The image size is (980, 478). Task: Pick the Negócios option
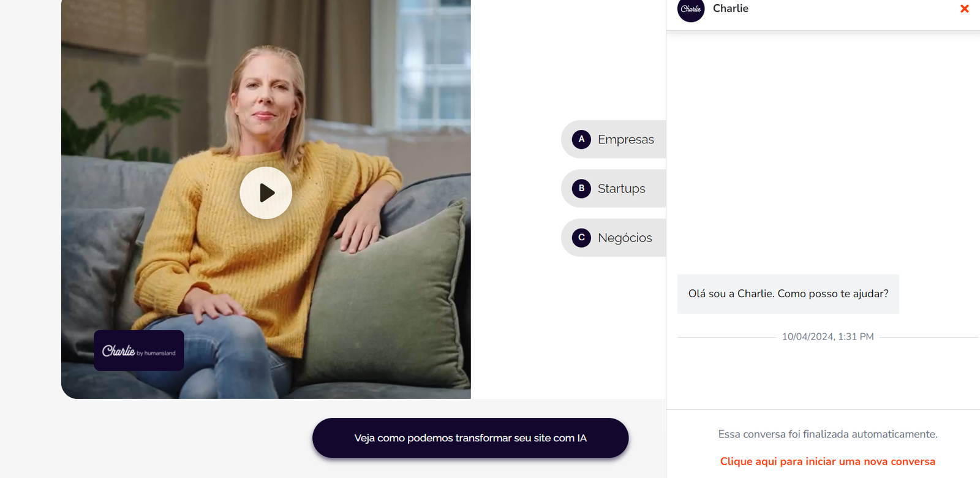pos(614,237)
